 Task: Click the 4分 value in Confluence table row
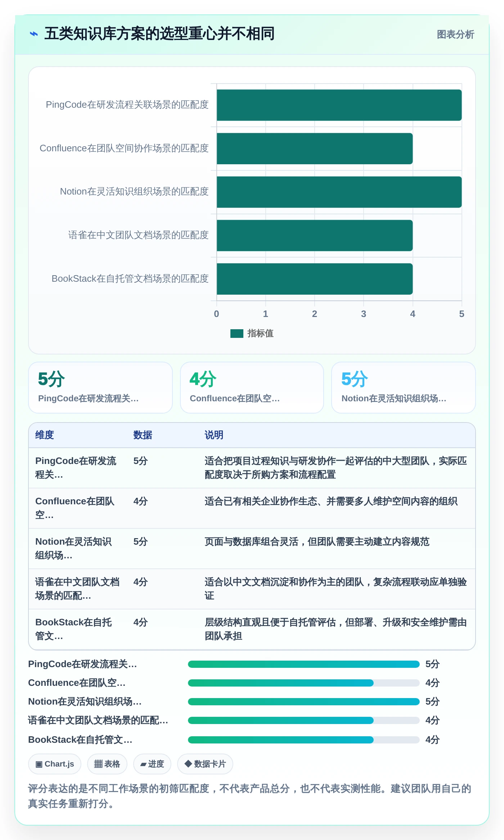coord(140,501)
